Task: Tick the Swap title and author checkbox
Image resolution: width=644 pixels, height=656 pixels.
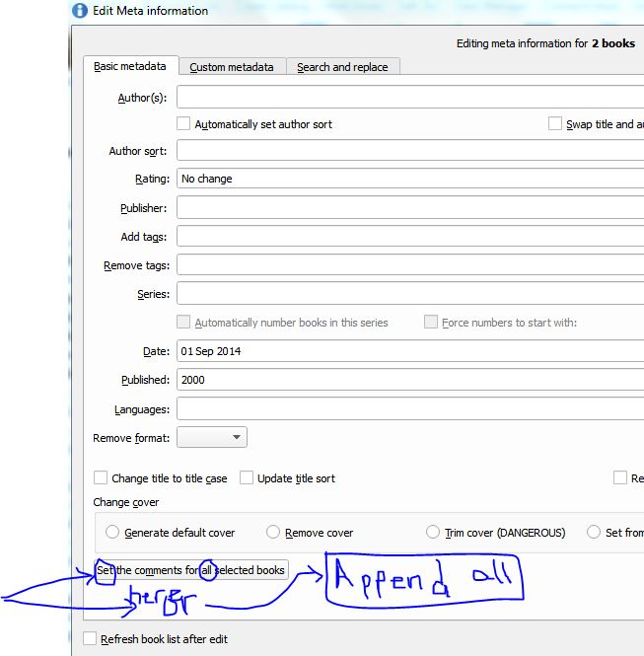Action: pyautogui.click(x=555, y=124)
